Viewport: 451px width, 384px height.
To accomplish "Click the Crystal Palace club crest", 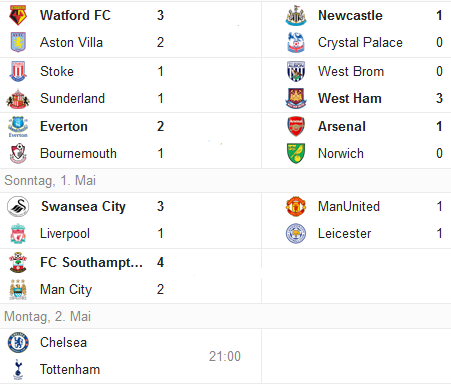I will (x=296, y=42).
